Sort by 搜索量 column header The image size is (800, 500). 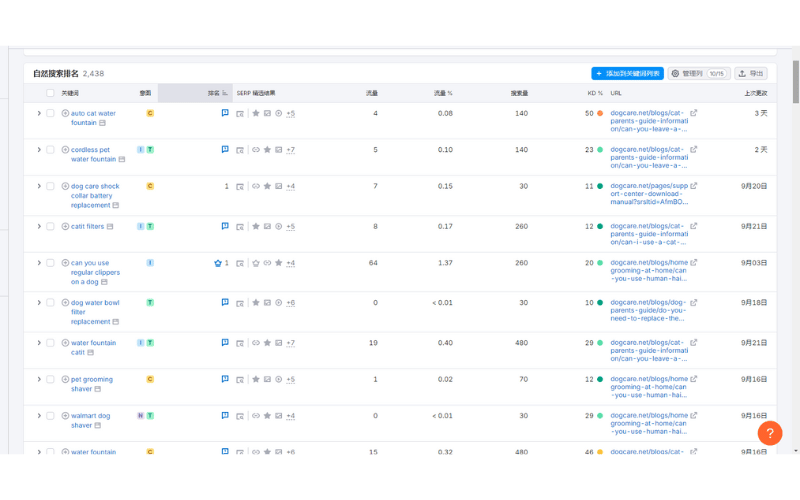pos(519,93)
